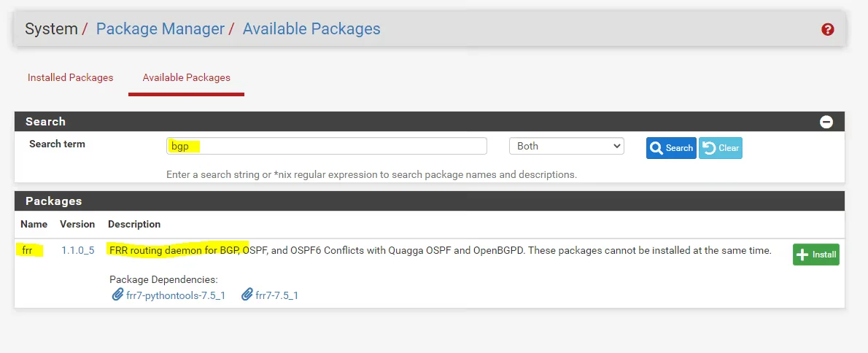Image resolution: width=868 pixels, height=353 pixels.
Task: Click the Name column header
Action: (x=34, y=224)
